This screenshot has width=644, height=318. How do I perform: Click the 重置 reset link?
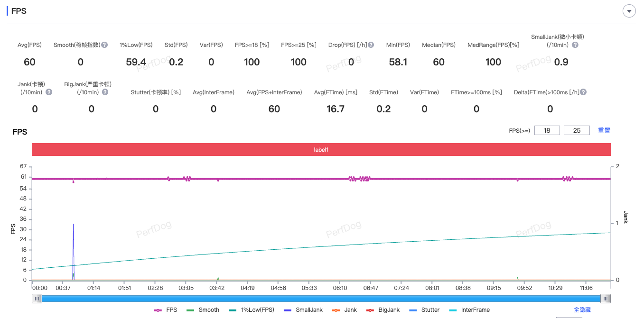point(604,130)
